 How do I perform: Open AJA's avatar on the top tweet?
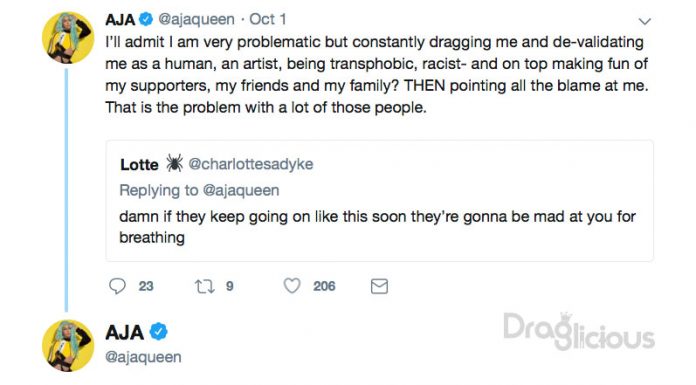[68, 38]
